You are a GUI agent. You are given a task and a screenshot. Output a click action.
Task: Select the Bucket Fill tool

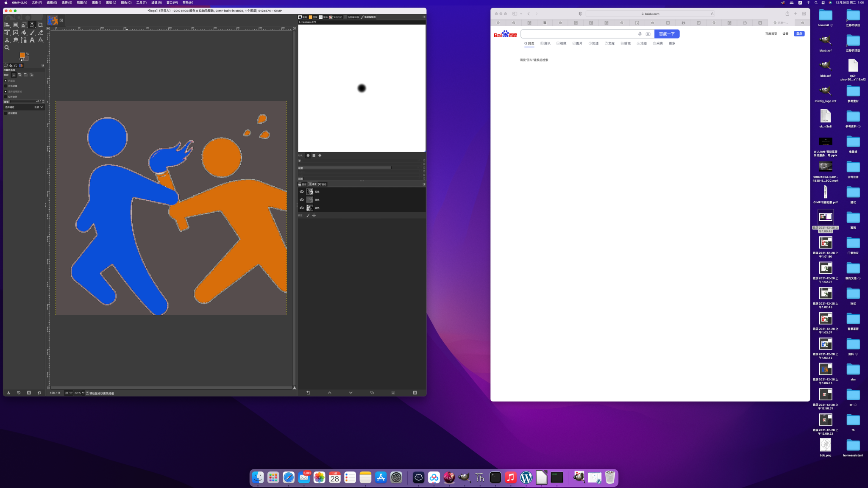click(24, 33)
